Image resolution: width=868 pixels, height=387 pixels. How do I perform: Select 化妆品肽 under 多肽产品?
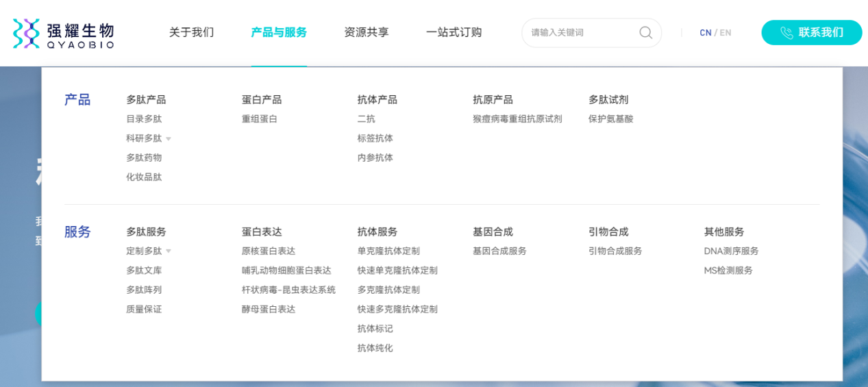[144, 177]
